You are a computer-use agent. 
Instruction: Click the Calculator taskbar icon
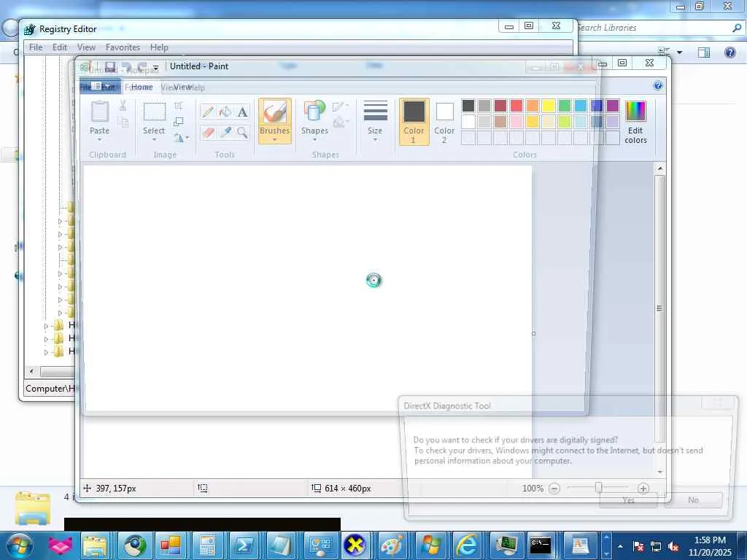207,545
